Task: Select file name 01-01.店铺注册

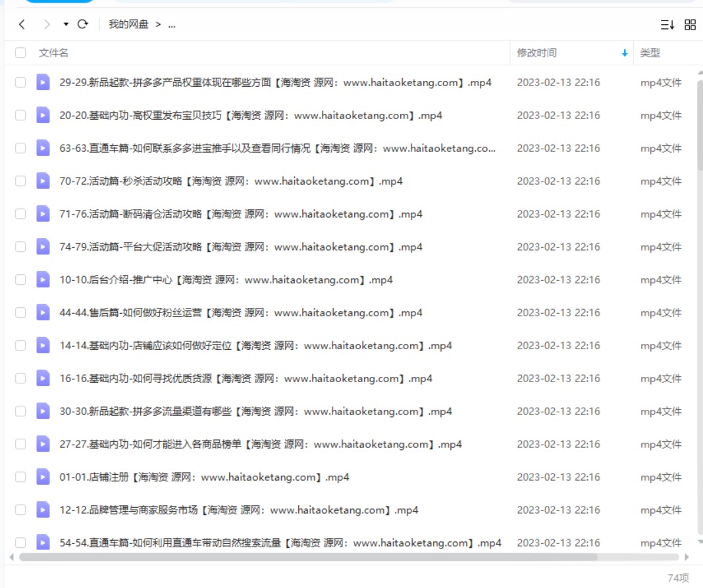Action: [x=204, y=477]
